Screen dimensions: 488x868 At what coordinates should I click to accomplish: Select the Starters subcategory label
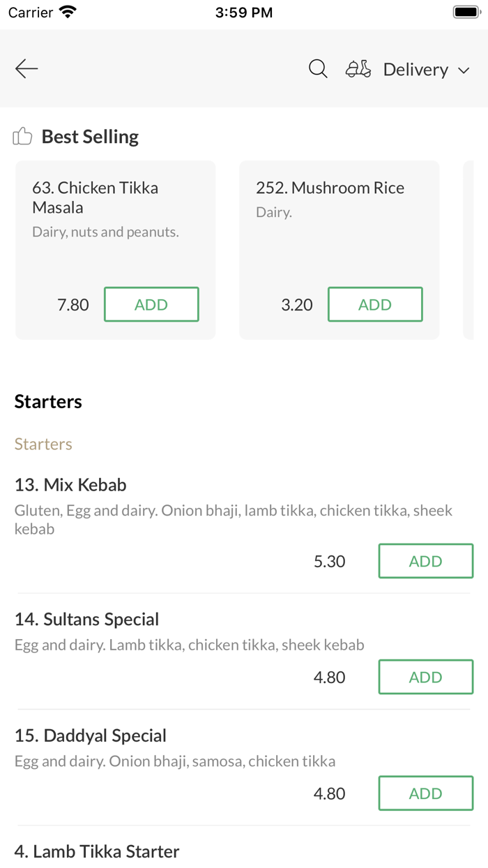coord(43,444)
